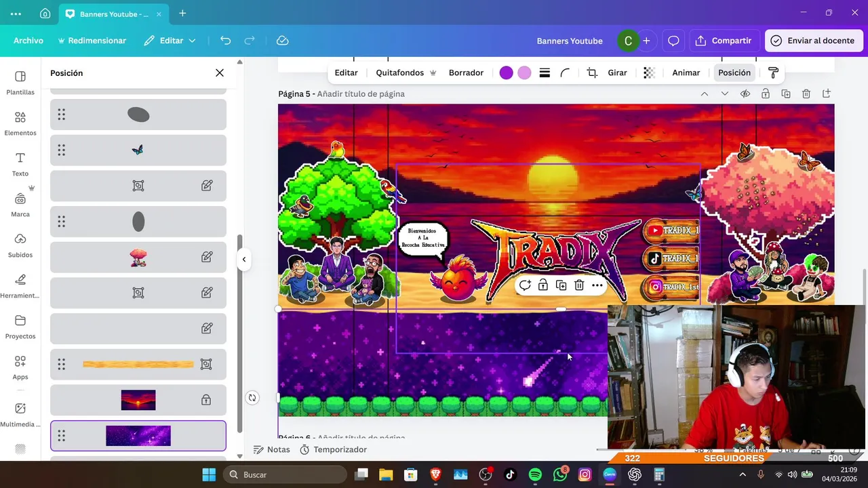Open the Multimedia sidebar panel
868x488 pixels.
click(20, 415)
